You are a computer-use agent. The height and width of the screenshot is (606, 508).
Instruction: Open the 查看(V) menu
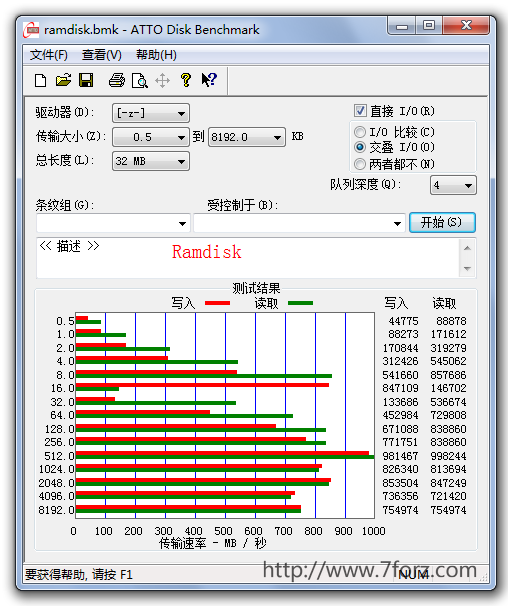tap(102, 55)
